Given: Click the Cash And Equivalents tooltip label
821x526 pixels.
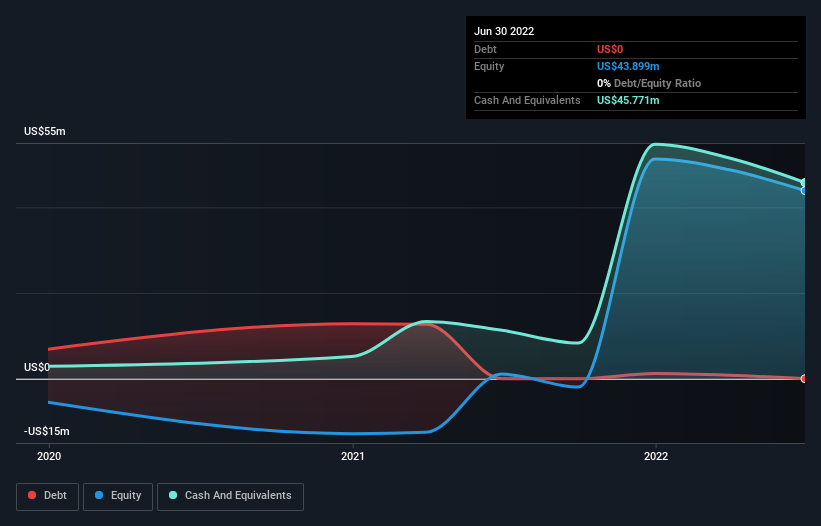Looking at the screenshot, I should pyautogui.click(x=527, y=100).
